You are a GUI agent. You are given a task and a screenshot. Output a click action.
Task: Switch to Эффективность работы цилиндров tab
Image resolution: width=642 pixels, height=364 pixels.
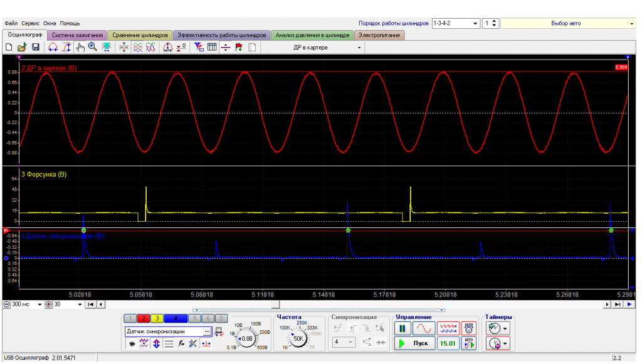[x=221, y=35]
